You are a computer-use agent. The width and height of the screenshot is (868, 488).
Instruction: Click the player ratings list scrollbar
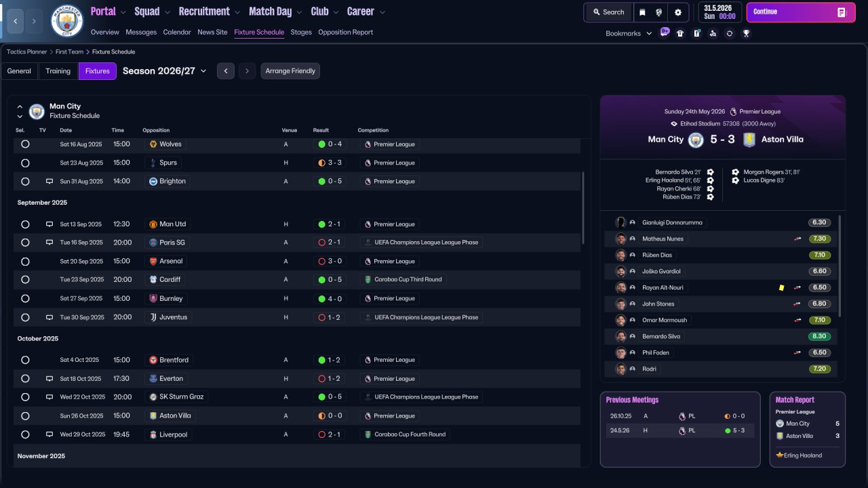point(840,266)
